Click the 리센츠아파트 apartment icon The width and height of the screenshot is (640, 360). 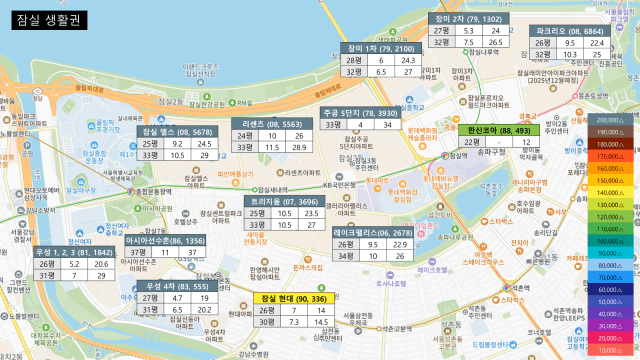coord(280,173)
